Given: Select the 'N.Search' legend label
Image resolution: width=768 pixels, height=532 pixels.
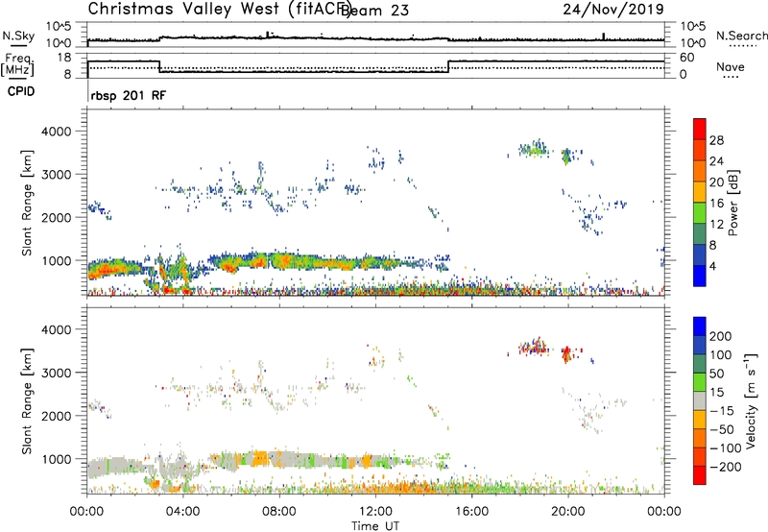Looking at the screenshot, I should tap(741, 36).
